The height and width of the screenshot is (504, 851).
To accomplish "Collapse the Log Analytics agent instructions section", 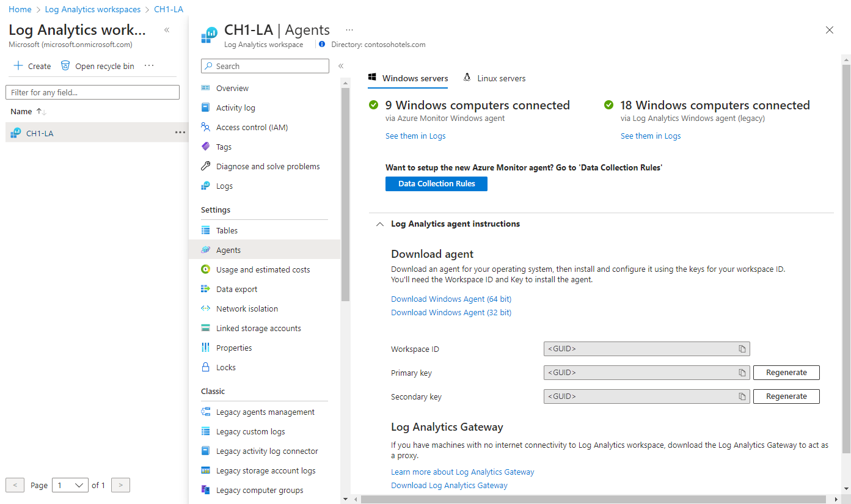I will [379, 224].
